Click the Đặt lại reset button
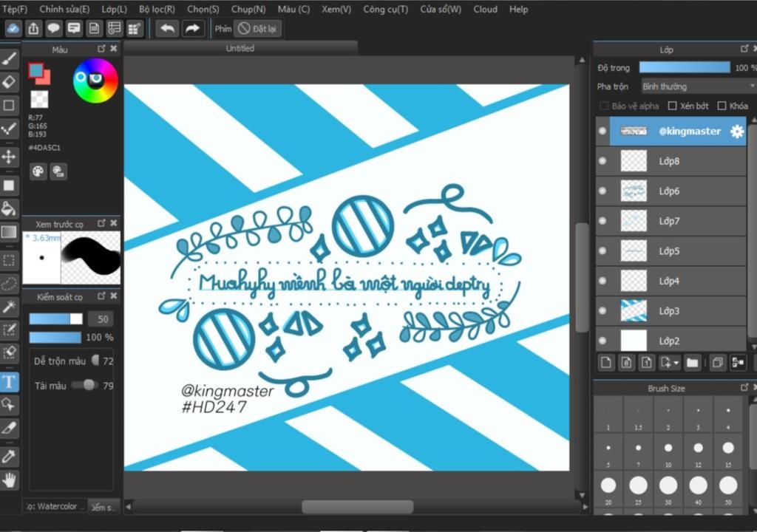 click(258, 29)
